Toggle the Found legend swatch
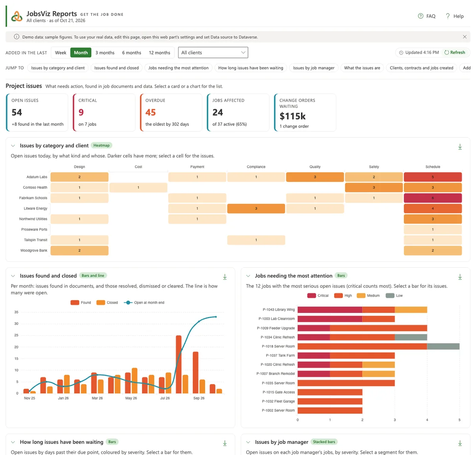The width and height of the screenshot is (476, 455). (75, 303)
